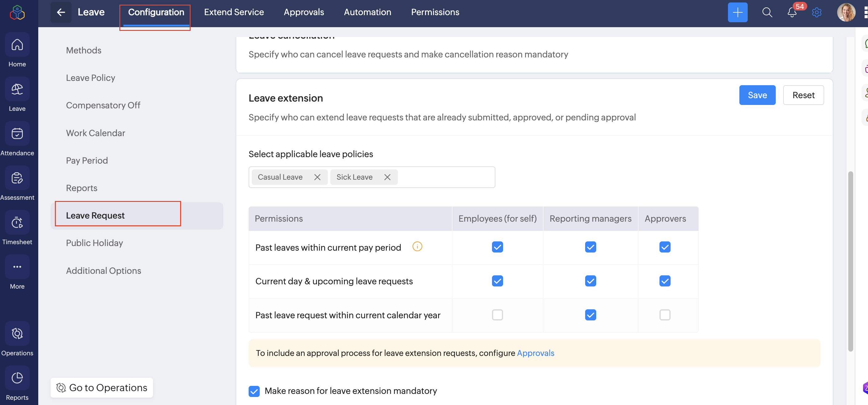Remove the Casual Leave tag
The height and width of the screenshot is (405, 868).
pos(317,177)
